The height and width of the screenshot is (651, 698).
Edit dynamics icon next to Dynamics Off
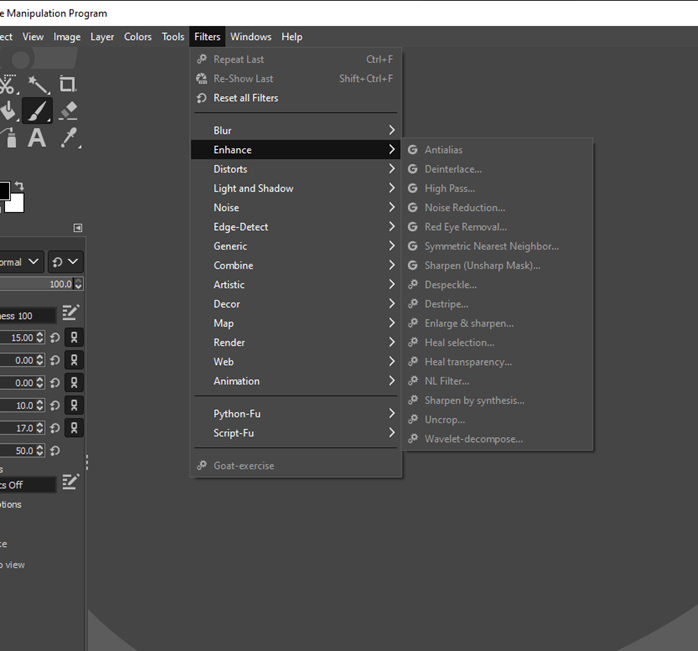click(x=70, y=482)
